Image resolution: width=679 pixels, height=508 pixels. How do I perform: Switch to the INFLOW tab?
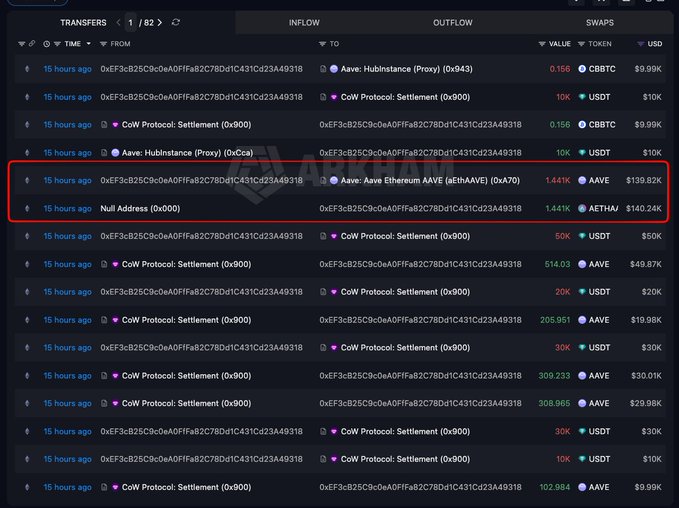pyautogui.click(x=304, y=23)
